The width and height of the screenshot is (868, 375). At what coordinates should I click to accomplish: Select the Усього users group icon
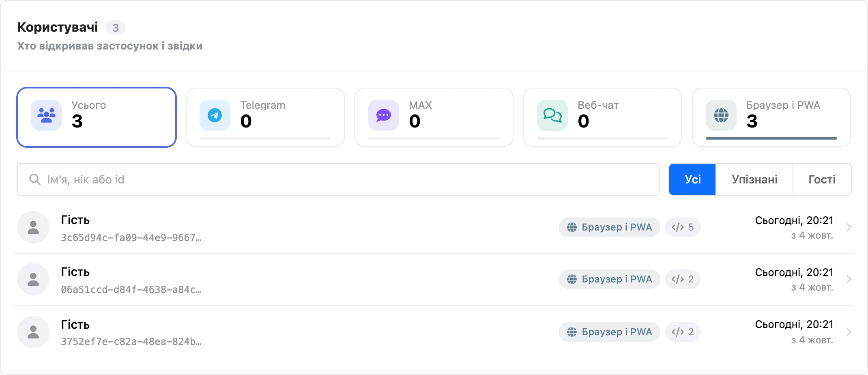pos(46,115)
